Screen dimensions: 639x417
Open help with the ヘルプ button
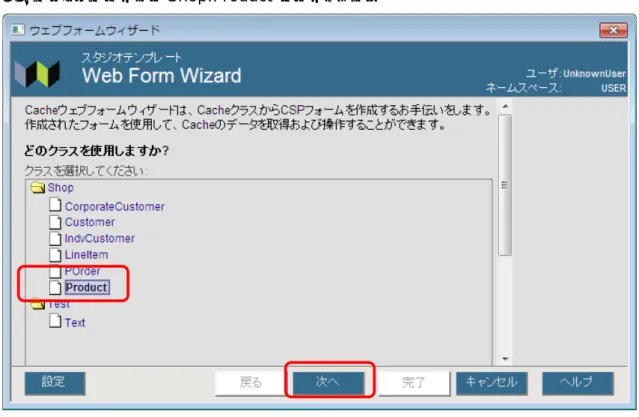(577, 383)
